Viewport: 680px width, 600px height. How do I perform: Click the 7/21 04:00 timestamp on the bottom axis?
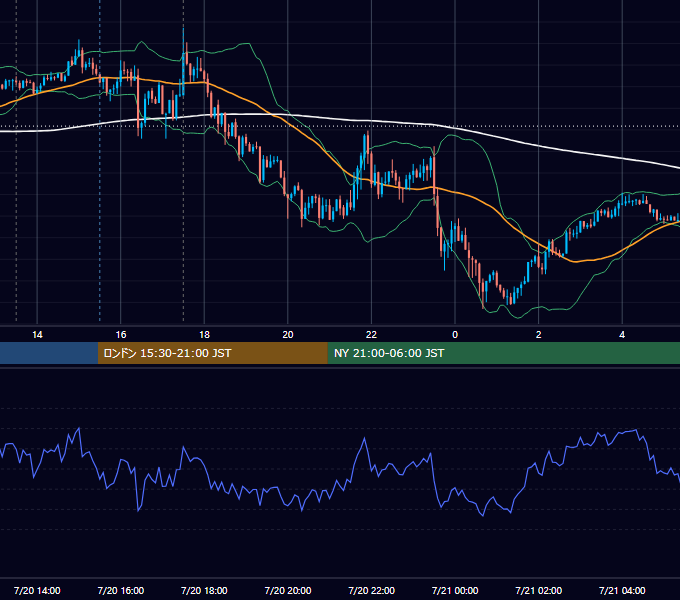pos(622,590)
